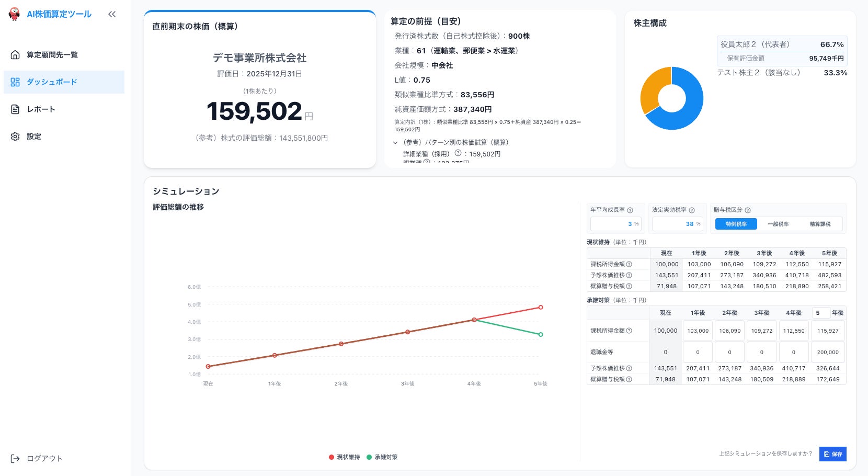Image resolution: width=868 pixels, height=476 pixels.
Task: Click the help icon beside 贈与税区分
Action: (748, 210)
